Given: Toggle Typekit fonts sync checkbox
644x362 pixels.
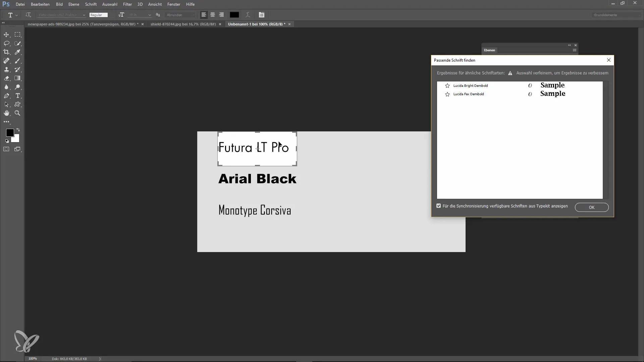Looking at the screenshot, I should [x=438, y=206].
